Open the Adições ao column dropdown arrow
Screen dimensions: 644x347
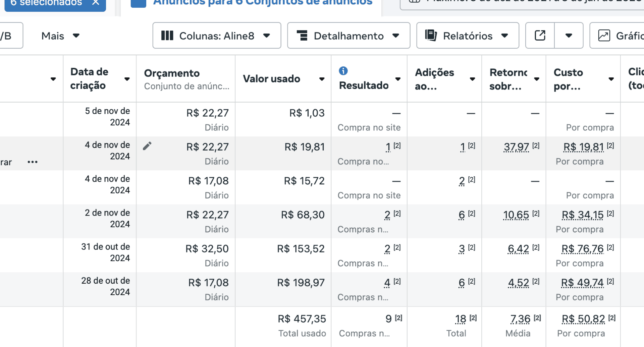472,79
